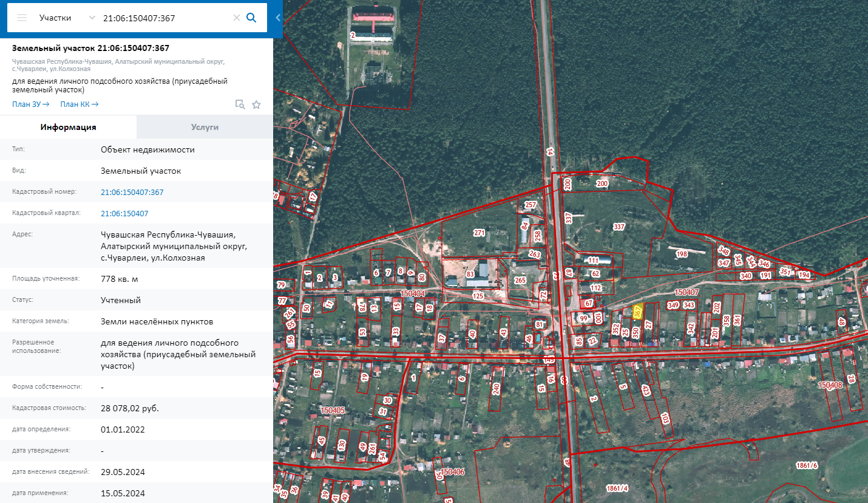
Task: Open the План КК link
Action: [79, 104]
